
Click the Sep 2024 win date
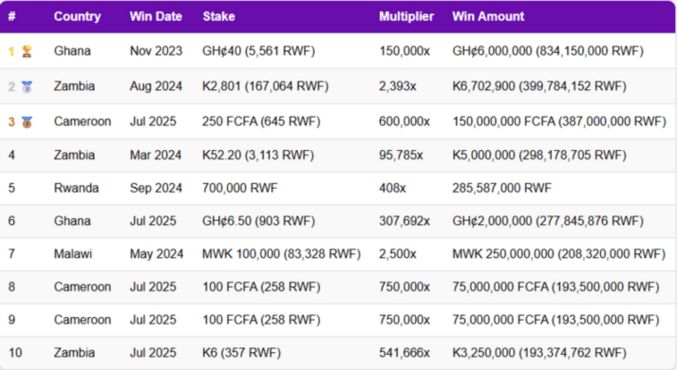156,188
